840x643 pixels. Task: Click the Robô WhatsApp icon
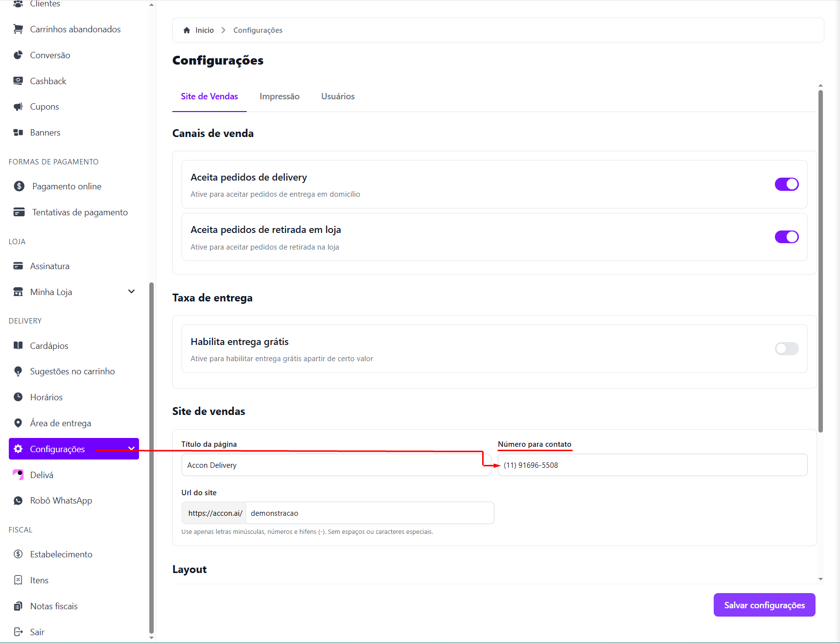pos(18,501)
